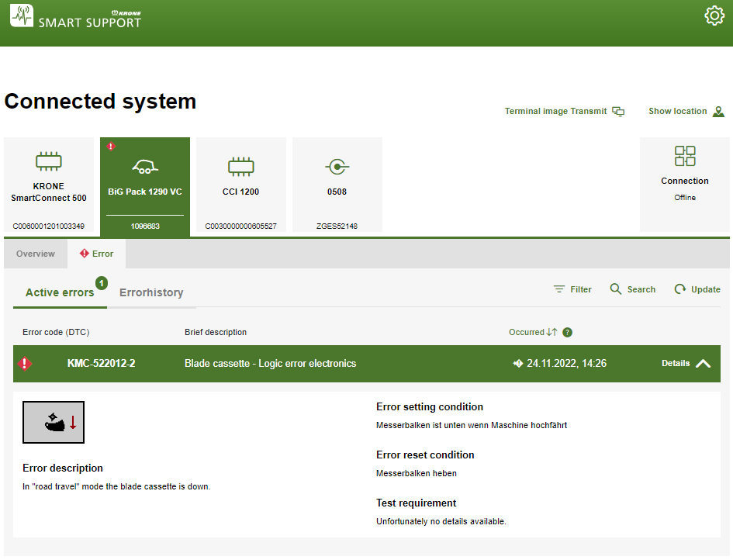Select the KRONE SmartConnect 500 device tile

tap(49, 186)
